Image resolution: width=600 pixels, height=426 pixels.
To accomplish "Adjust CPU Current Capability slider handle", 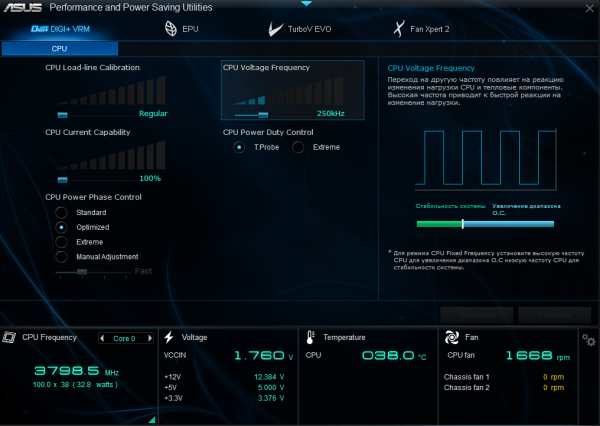I will point(62,180).
